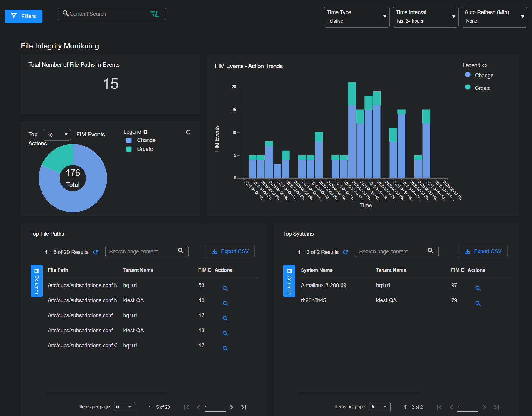Open the Time Type dropdown

356,17
